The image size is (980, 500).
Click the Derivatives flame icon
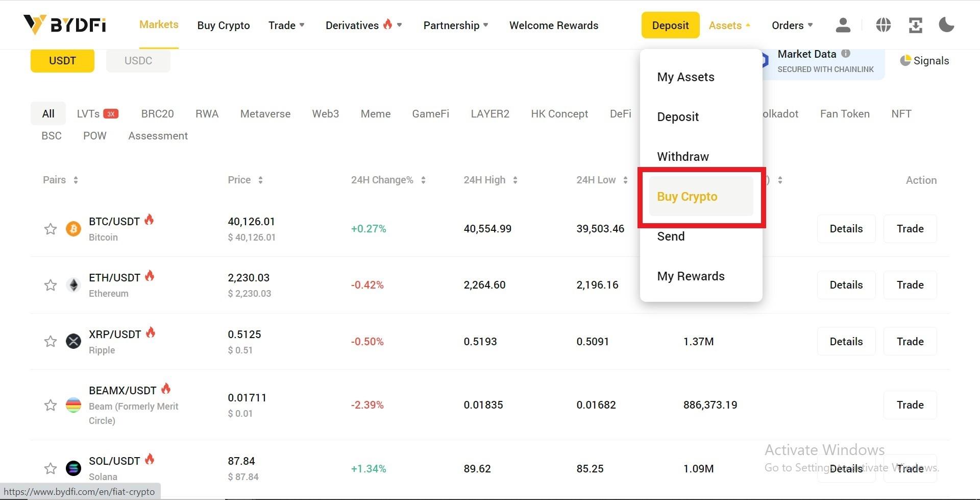tap(388, 24)
